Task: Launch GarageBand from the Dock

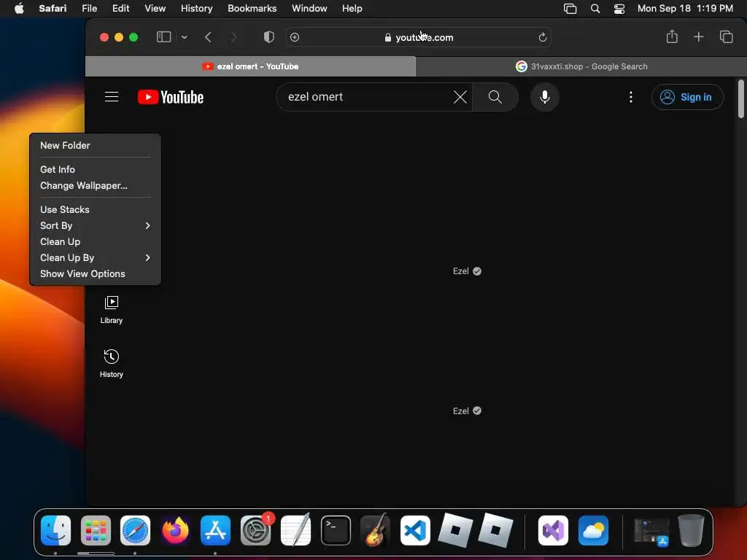Action: pyautogui.click(x=376, y=531)
